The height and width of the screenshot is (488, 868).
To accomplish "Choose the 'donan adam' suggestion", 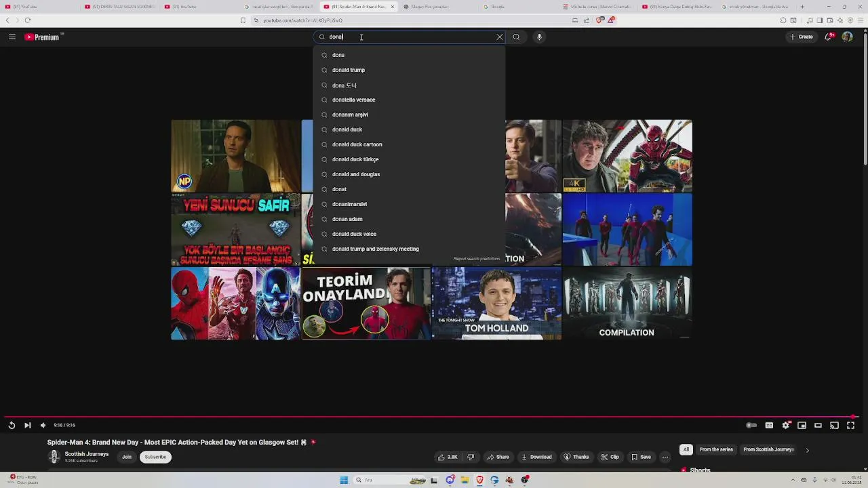I will (x=409, y=219).
